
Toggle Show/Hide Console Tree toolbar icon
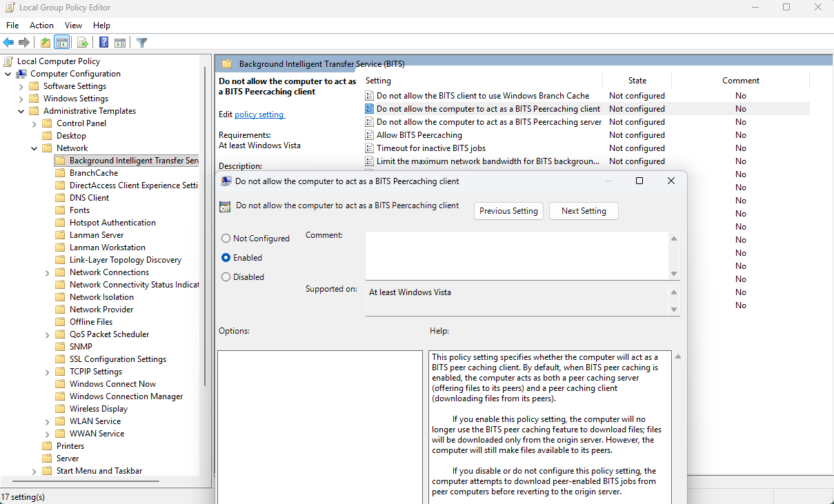62,43
